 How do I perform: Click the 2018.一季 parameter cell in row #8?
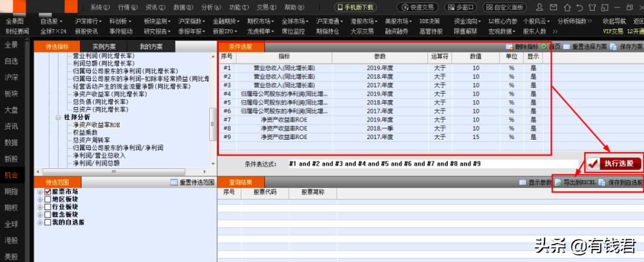tap(380, 128)
